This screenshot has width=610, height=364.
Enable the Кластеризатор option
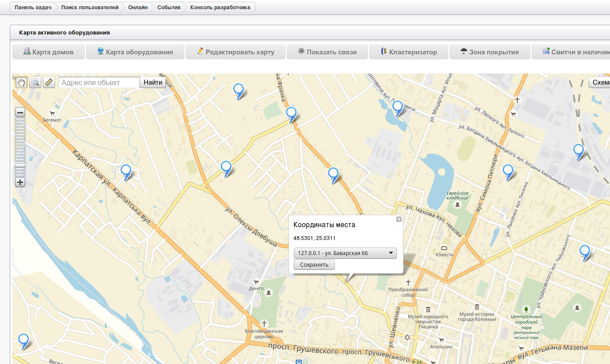pyautogui.click(x=409, y=52)
